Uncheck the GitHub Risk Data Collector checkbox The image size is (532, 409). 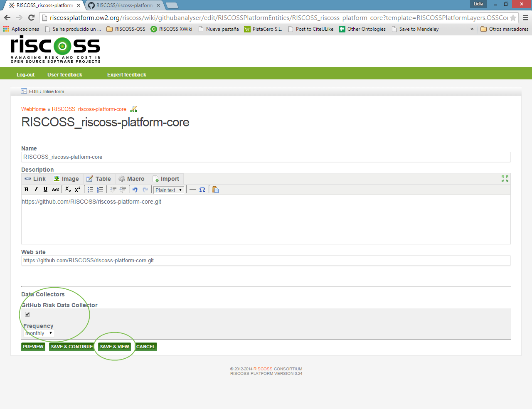pos(27,314)
